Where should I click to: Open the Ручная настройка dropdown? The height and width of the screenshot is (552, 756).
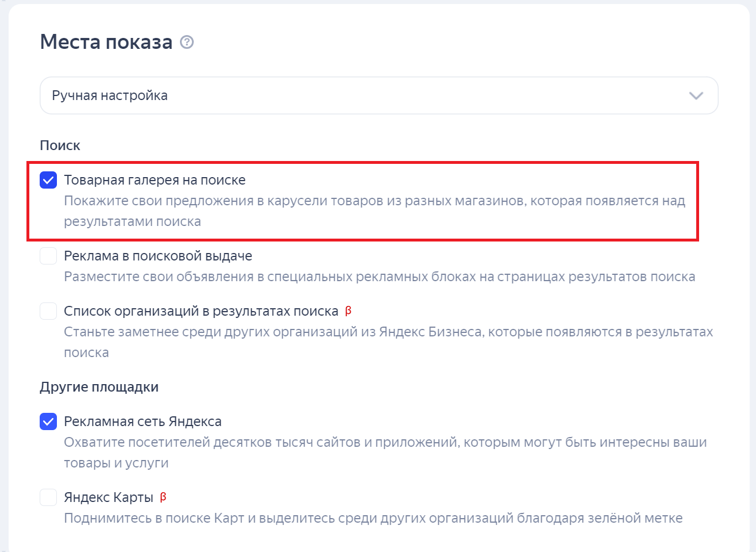(379, 95)
